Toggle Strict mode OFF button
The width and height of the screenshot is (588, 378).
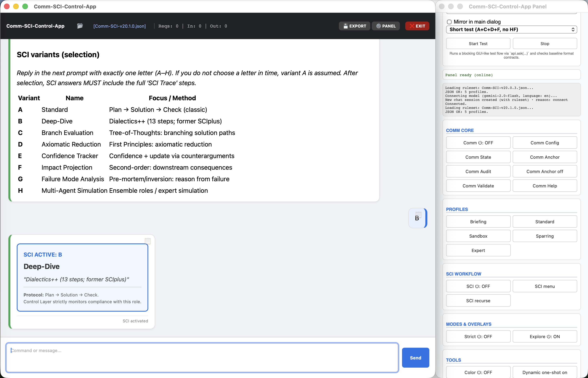point(478,337)
